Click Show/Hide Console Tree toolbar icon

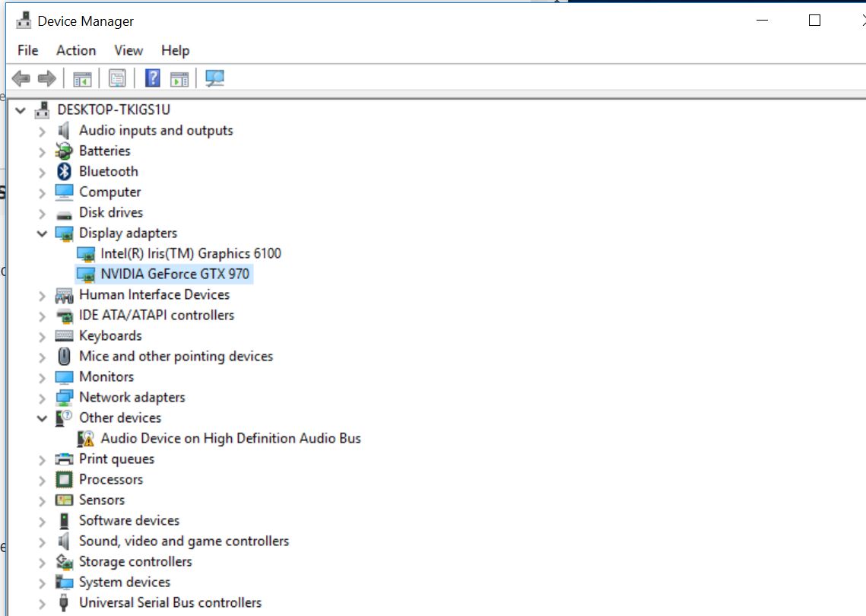tap(82, 79)
